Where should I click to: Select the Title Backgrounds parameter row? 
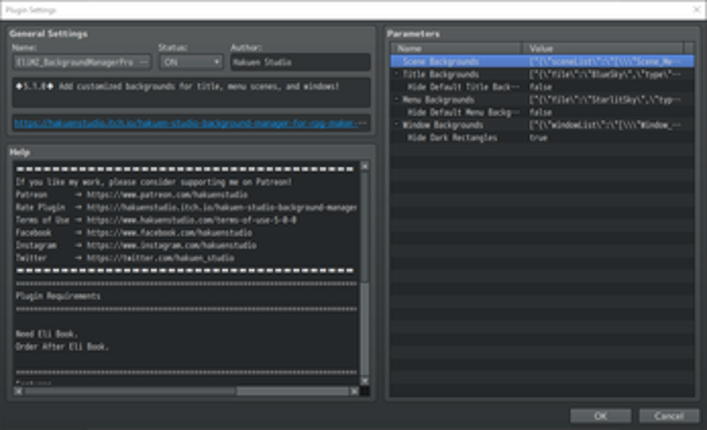tap(542, 74)
